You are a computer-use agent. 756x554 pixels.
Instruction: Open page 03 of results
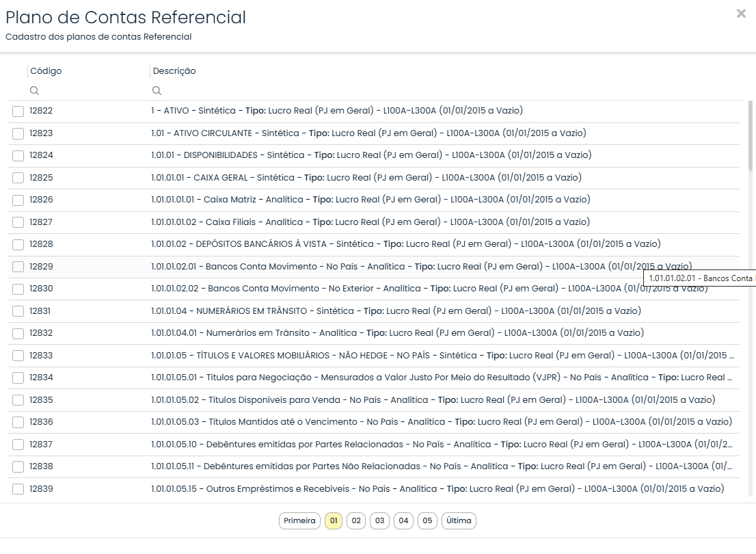[380, 520]
